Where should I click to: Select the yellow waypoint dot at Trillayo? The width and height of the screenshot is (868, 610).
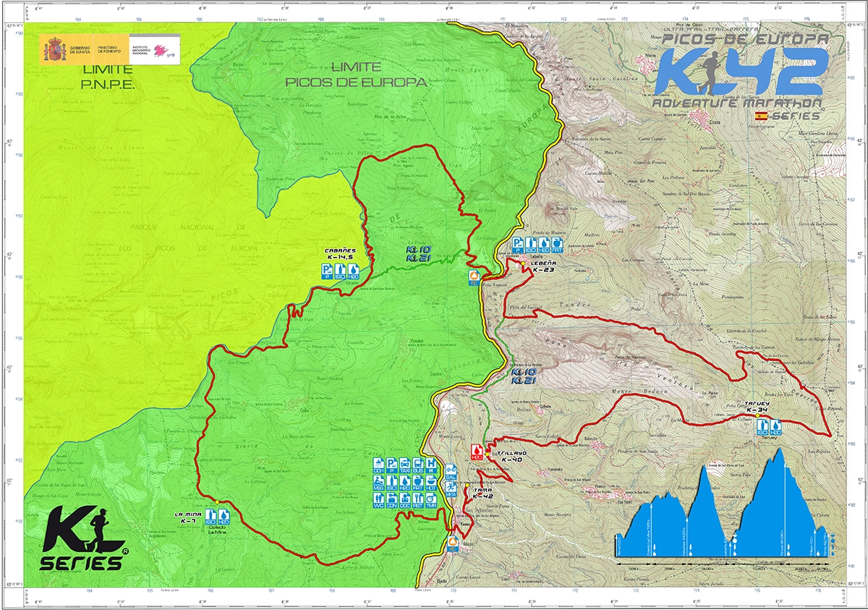tap(488, 453)
